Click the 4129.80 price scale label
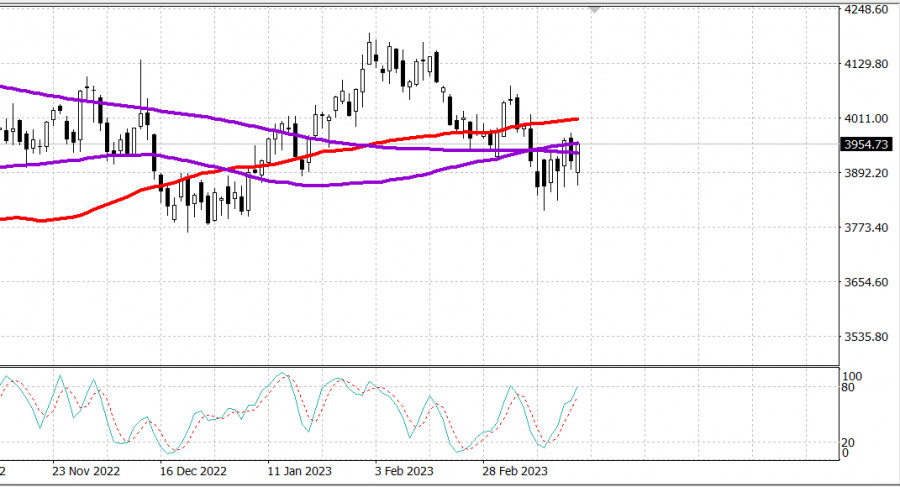Screen dimensions: 900x487 pyautogui.click(x=866, y=64)
